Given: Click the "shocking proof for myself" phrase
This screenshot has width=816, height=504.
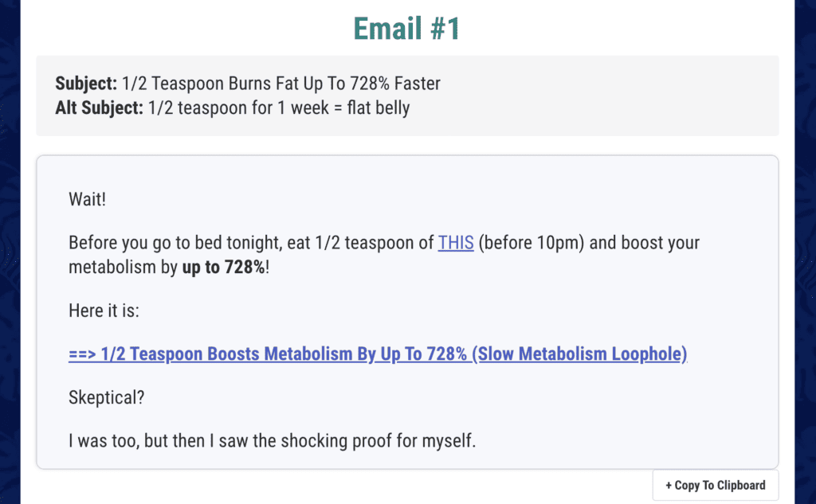Looking at the screenshot, I should [379, 440].
